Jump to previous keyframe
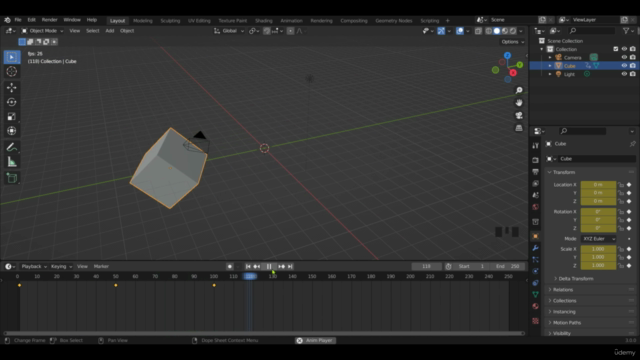The image size is (640, 360). (x=257, y=267)
